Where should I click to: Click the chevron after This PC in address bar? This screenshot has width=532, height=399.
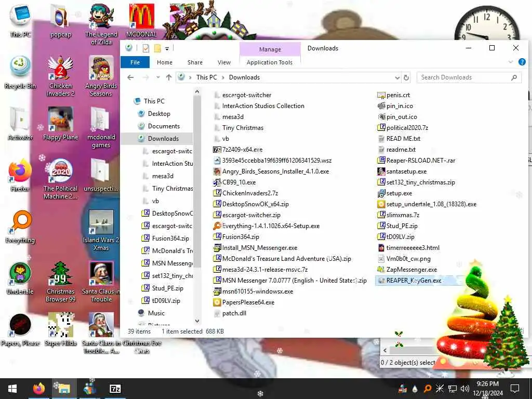(223, 78)
